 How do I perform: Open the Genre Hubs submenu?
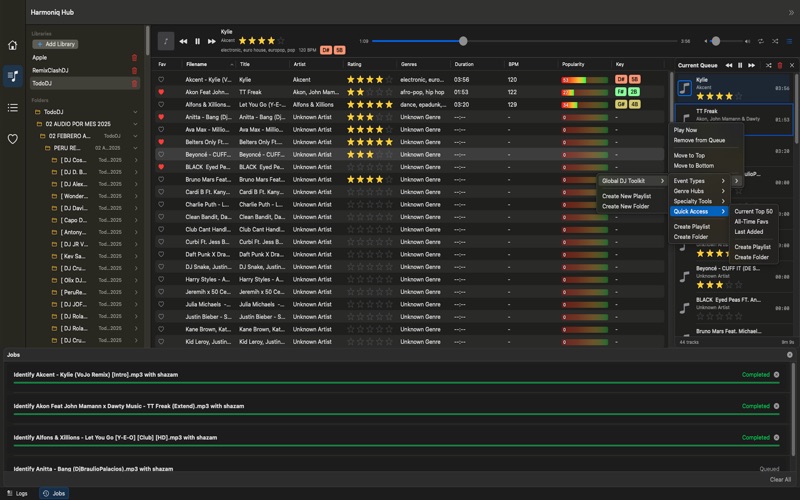click(698, 191)
